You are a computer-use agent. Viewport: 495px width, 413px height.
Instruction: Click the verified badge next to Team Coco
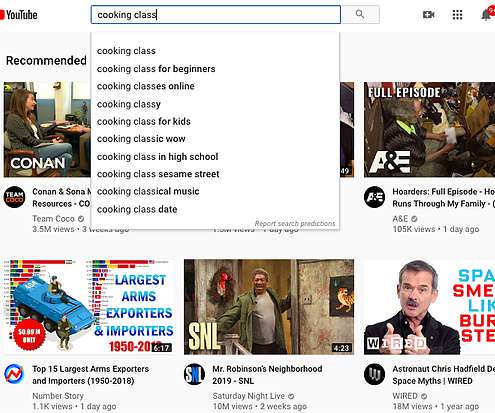[x=81, y=219]
